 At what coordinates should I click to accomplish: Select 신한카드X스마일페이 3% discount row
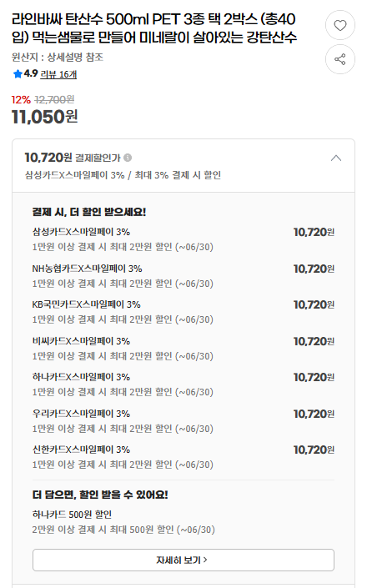click(x=183, y=457)
